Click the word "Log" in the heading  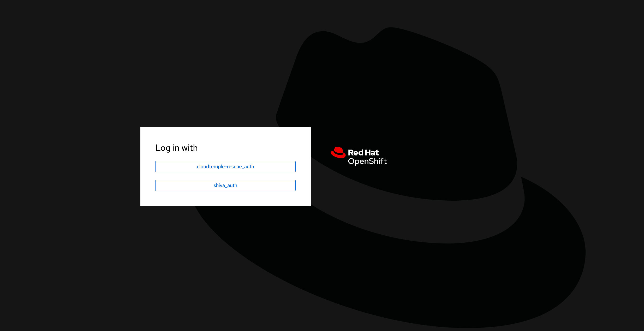[163, 148]
